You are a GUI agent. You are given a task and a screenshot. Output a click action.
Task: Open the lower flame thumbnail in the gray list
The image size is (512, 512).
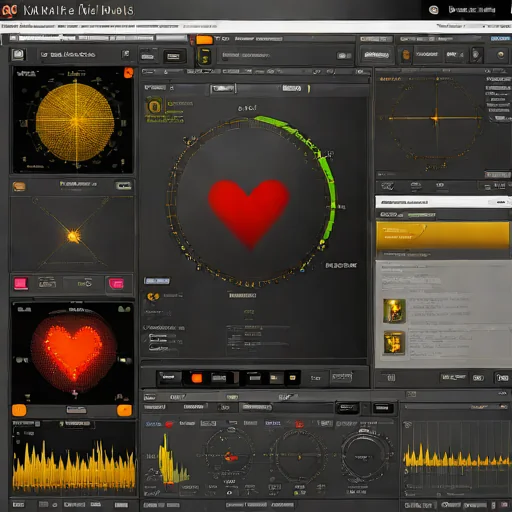[394, 342]
